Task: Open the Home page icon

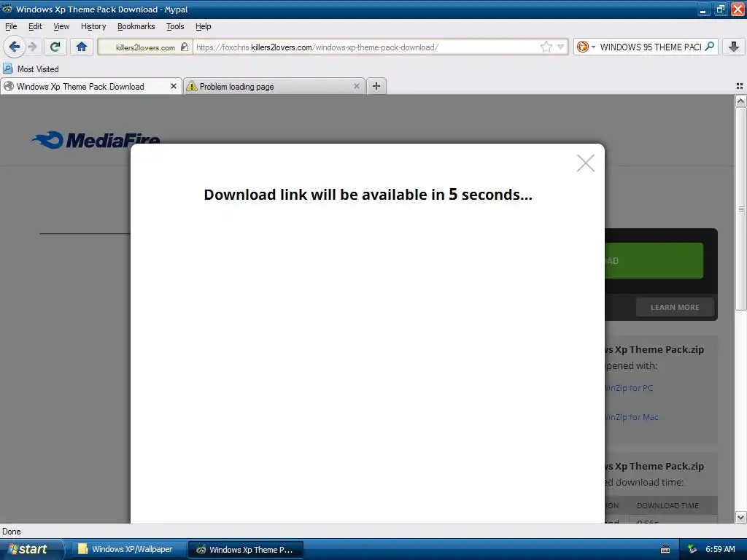Action: (82, 47)
